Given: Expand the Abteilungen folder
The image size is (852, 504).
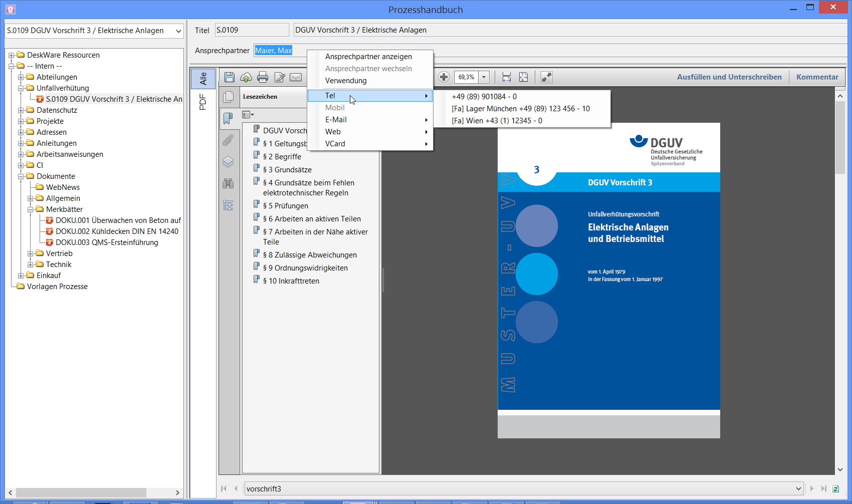Looking at the screenshot, I should pyautogui.click(x=21, y=77).
